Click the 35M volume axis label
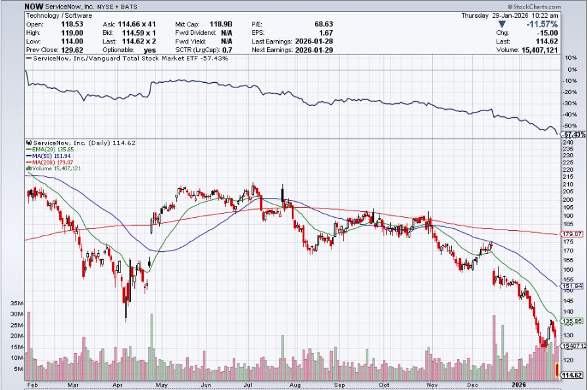 pyautogui.click(x=17, y=303)
